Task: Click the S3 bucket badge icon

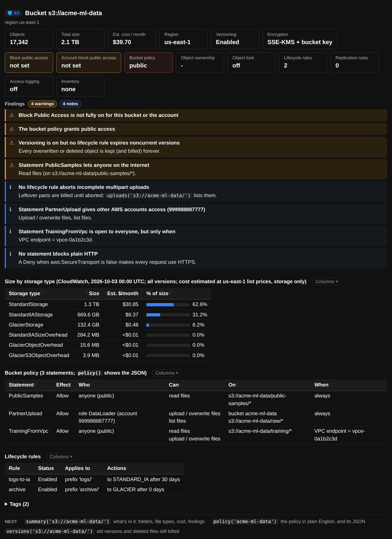Action: [x=13, y=13]
